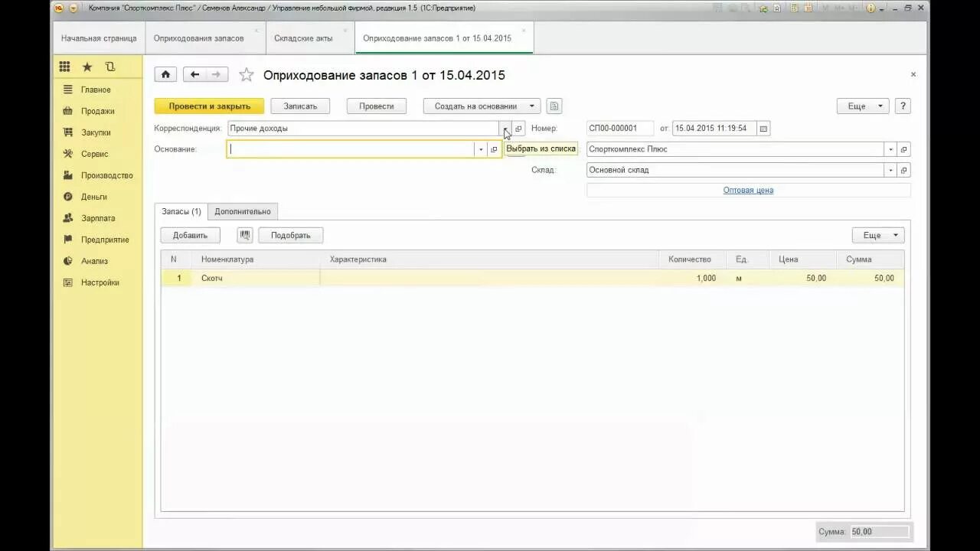This screenshot has height=551, width=980.
Task: Click the Количество cell 1,000
Action: pyautogui.click(x=692, y=278)
